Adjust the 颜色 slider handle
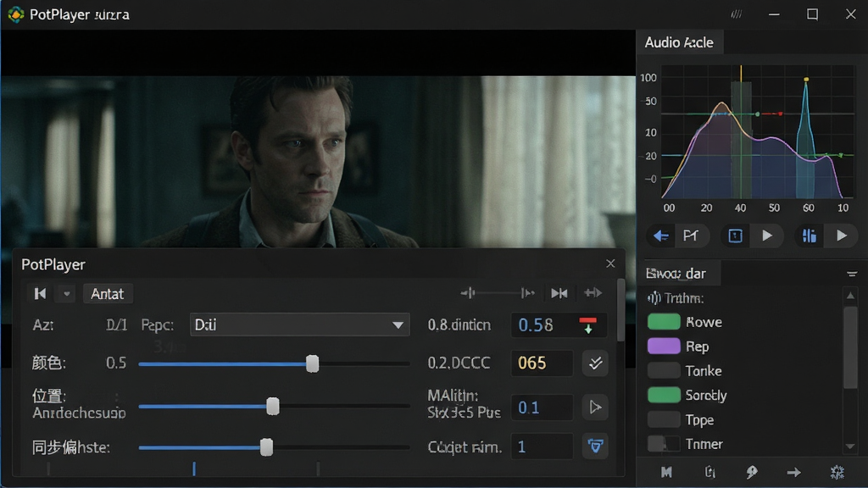The height and width of the screenshot is (488, 868). point(312,363)
